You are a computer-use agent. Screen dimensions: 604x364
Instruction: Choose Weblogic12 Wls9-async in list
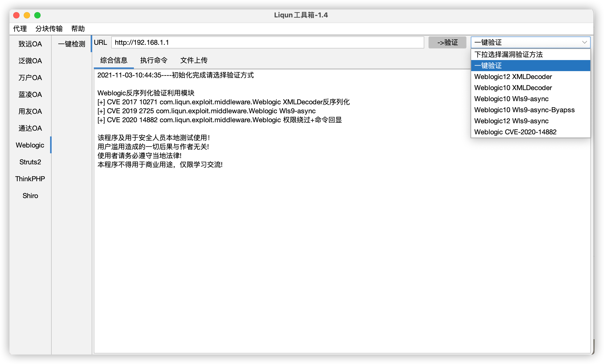(511, 121)
